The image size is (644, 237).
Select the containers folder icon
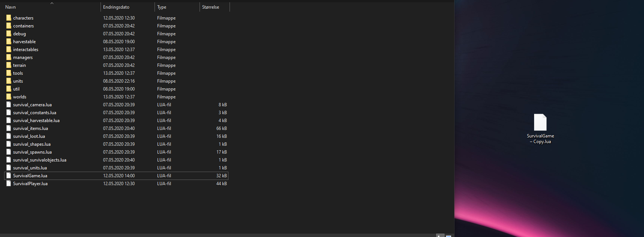point(9,26)
